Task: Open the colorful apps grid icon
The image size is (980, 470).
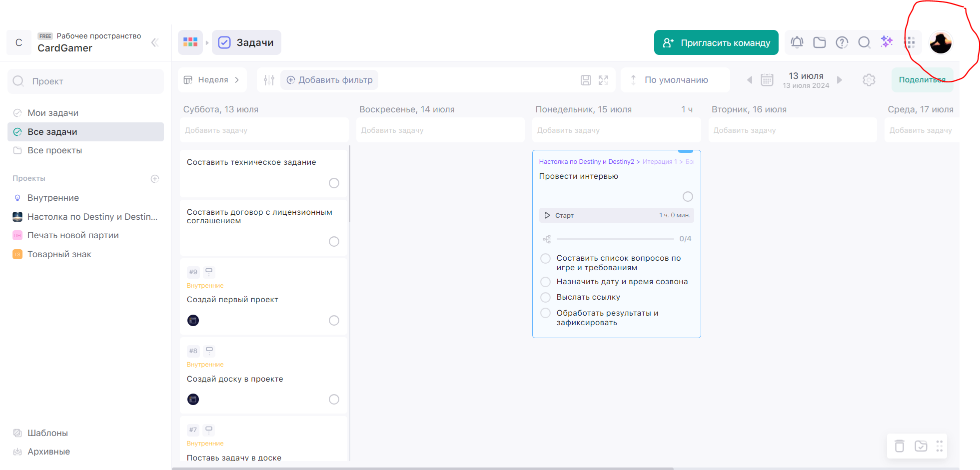Action: tap(190, 42)
